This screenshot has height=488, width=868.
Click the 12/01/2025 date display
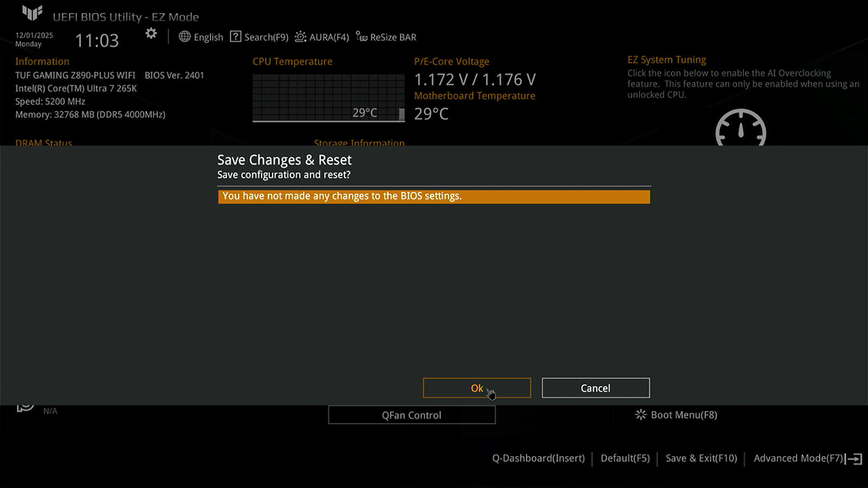[34, 35]
